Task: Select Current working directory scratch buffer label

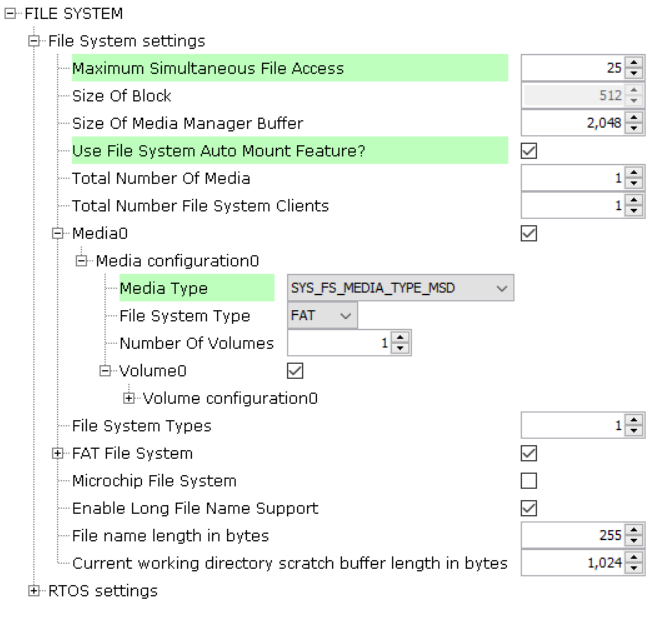Action: point(289,563)
